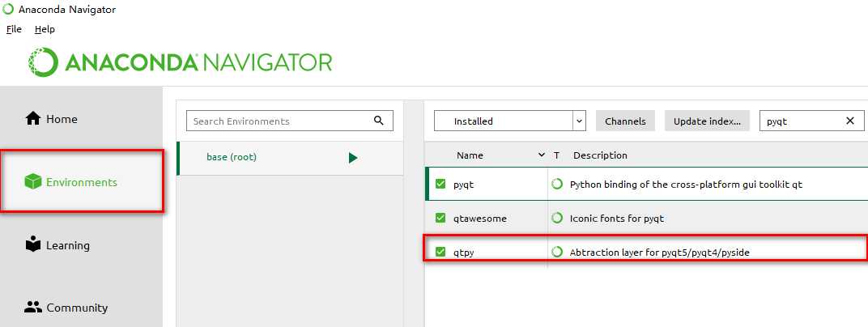Screen dimensions: 868x327
Task: Click the pyqt row status circle icon
Action: [x=557, y=185]
